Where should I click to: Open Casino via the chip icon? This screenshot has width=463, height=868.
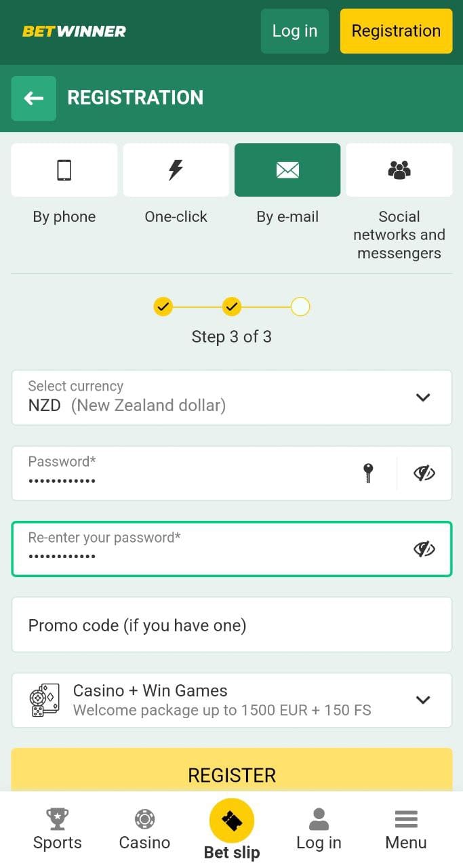point(144,819)
